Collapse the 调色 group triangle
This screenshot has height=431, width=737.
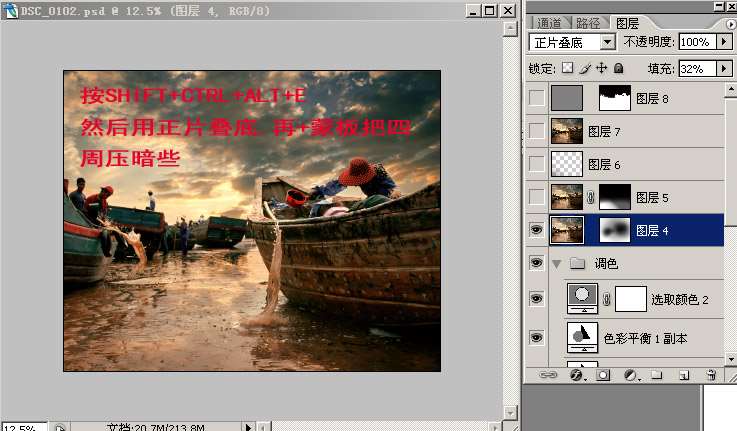[x=557, y=264]
